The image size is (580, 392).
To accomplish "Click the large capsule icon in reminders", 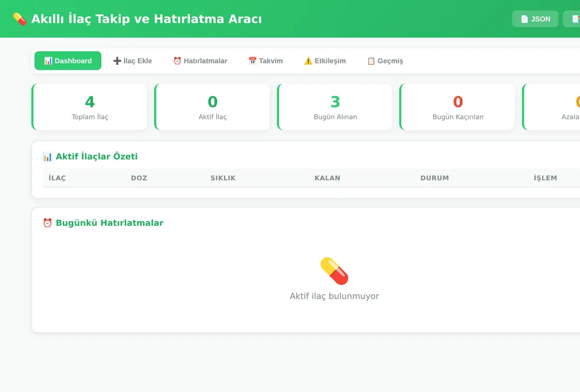I will 334,271.
